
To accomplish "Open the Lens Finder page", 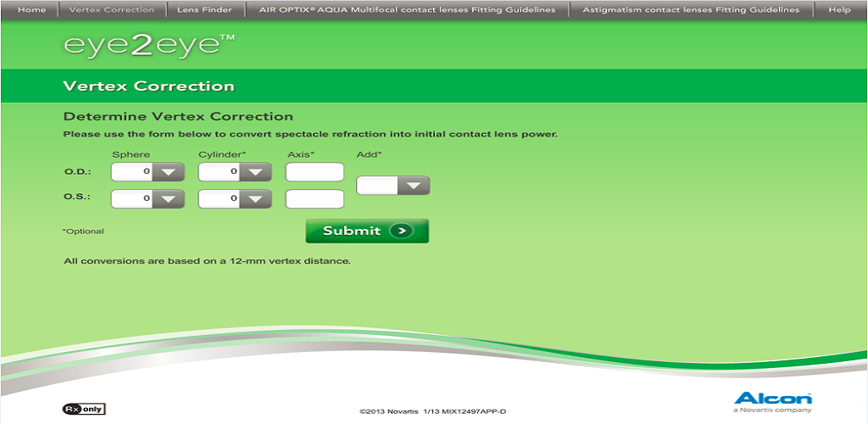I will [205, 10].
